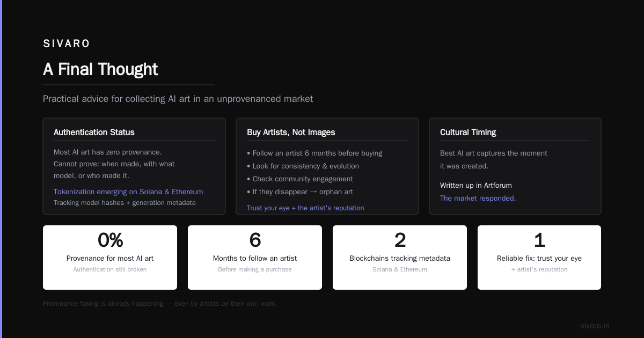644x338 pixels.
Task: Select the A Final Thought heading
Action: tap(100, 69)
